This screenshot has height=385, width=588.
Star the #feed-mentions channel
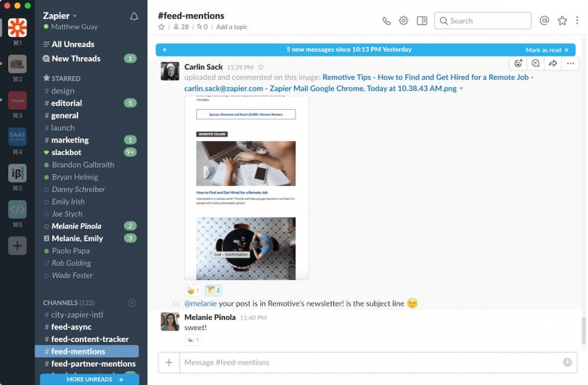(162, 27)
